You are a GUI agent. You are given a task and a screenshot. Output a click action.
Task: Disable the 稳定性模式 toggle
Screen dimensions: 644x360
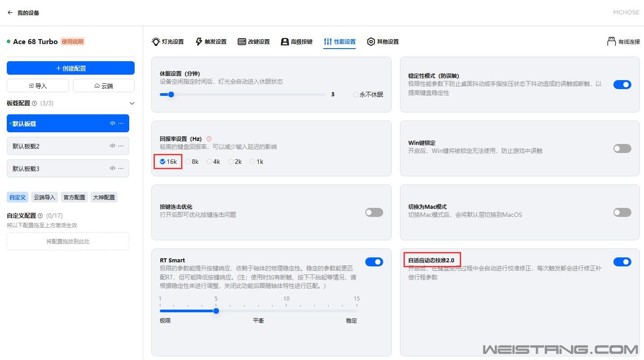pyautogui.click(x=622, y=85)
